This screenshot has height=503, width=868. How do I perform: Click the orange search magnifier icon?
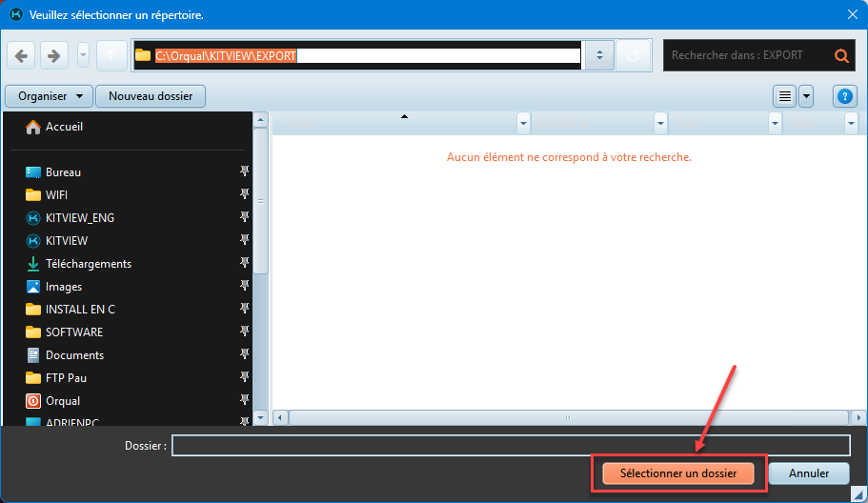pos(840,56)
